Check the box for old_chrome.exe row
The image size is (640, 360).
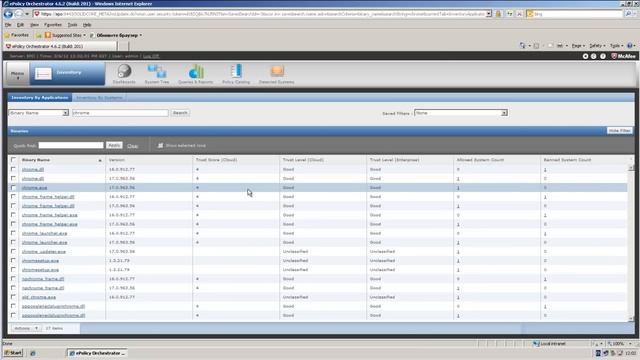[x=13, y=297]
